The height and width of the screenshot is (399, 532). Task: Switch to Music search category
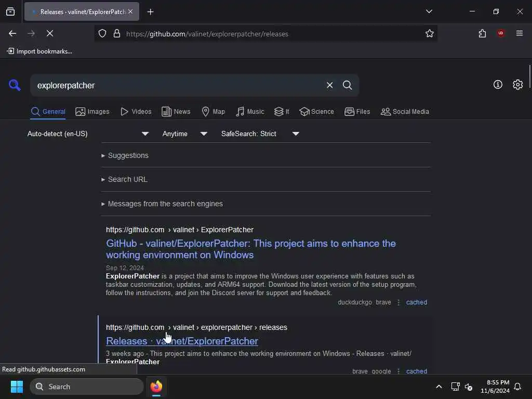tap(250, 112)
